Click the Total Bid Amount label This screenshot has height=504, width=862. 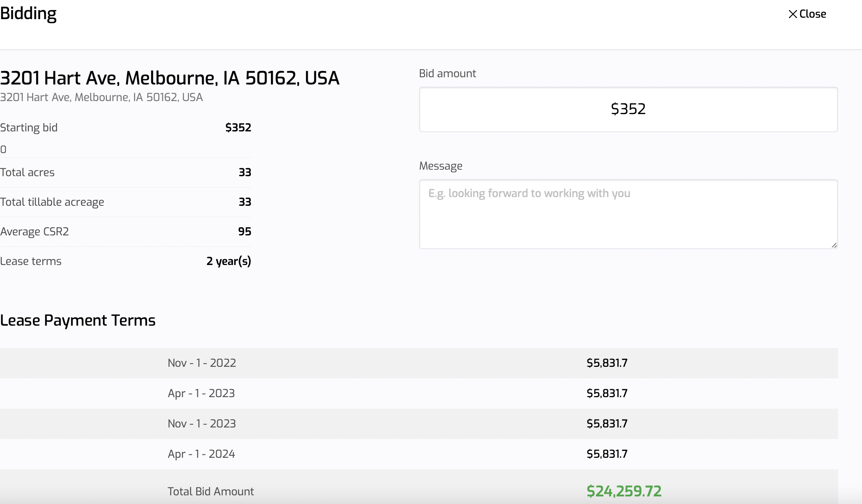point(211,491)
